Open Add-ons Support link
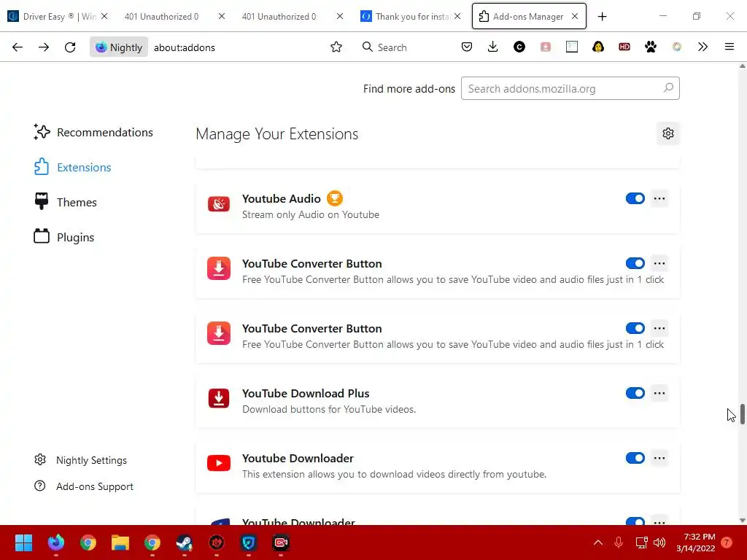747x560 pixels. 84,486
